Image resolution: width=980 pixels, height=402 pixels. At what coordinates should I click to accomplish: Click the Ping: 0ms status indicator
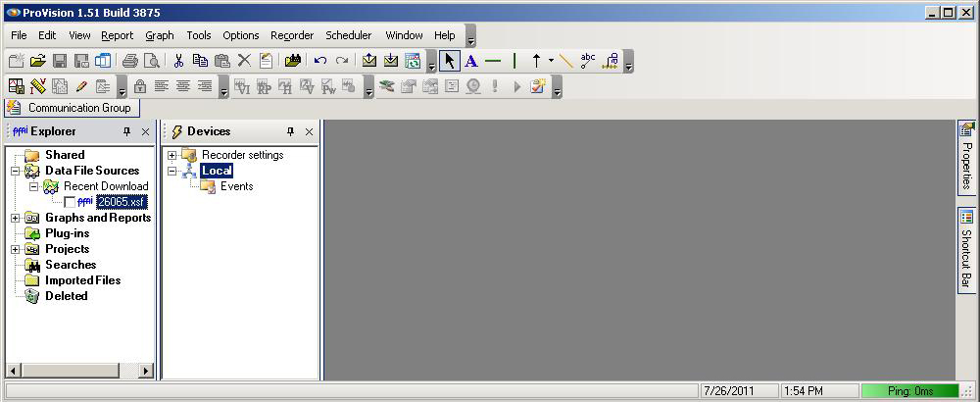point(910,391)
